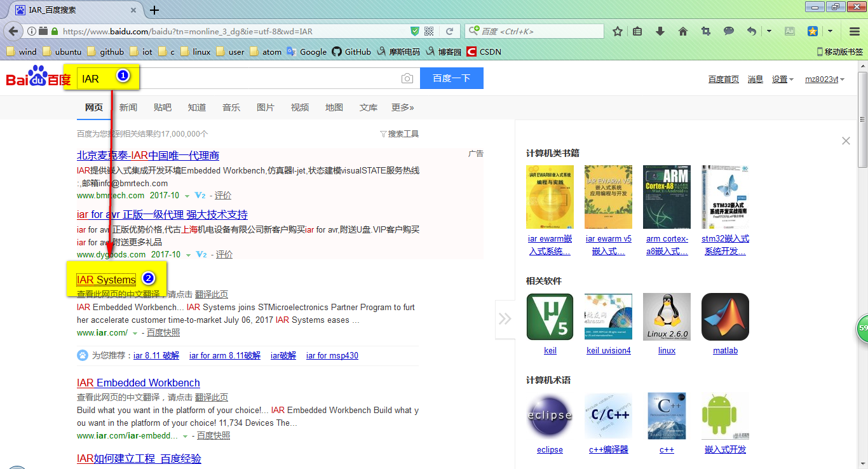The height and width of the screenshot is (469, 868).
Task: Show the bookmarks list icon
Action: [x=637, y=31]
